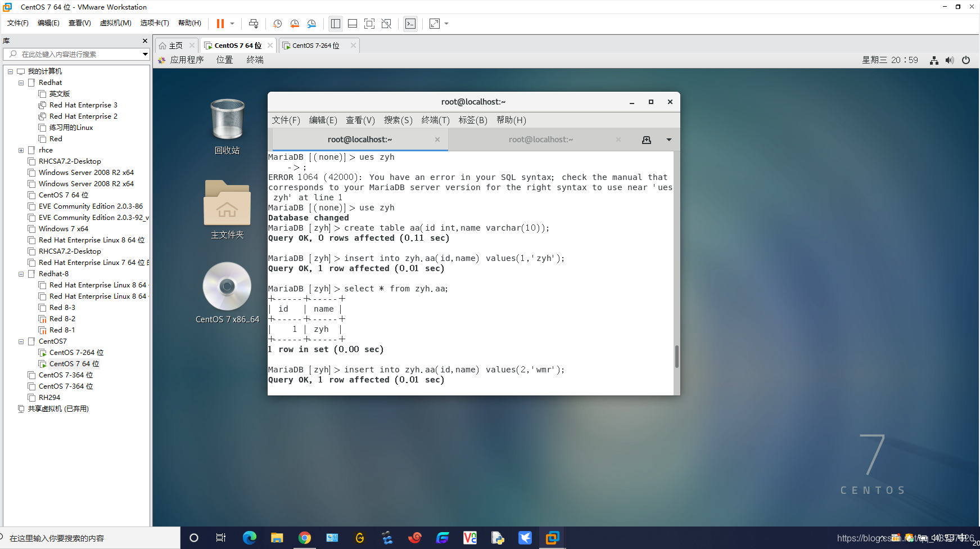
Task: Click the library search input field
Action: coord(76,54)
